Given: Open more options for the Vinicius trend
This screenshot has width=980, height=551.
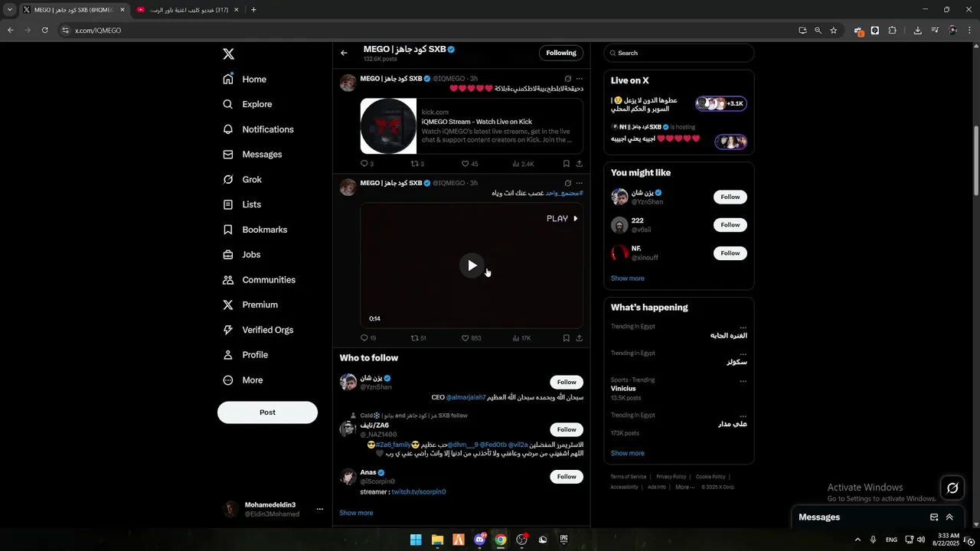Looking at the screenshot, I should (743, 380).
